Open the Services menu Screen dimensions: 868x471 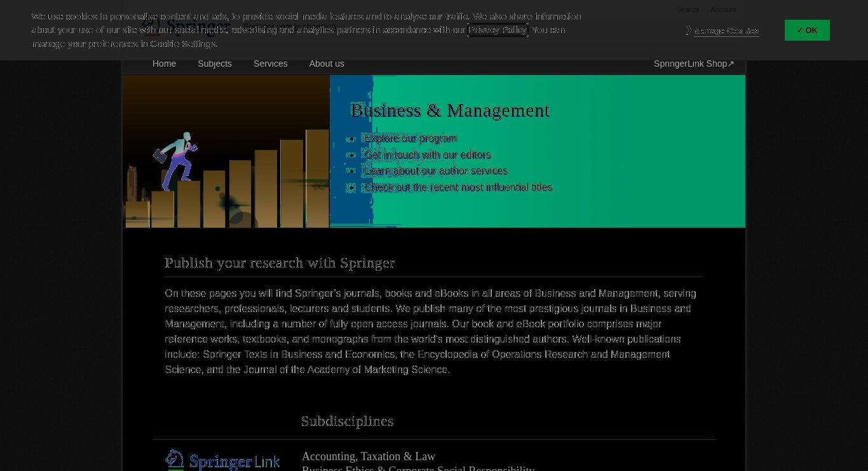(270, 64)
